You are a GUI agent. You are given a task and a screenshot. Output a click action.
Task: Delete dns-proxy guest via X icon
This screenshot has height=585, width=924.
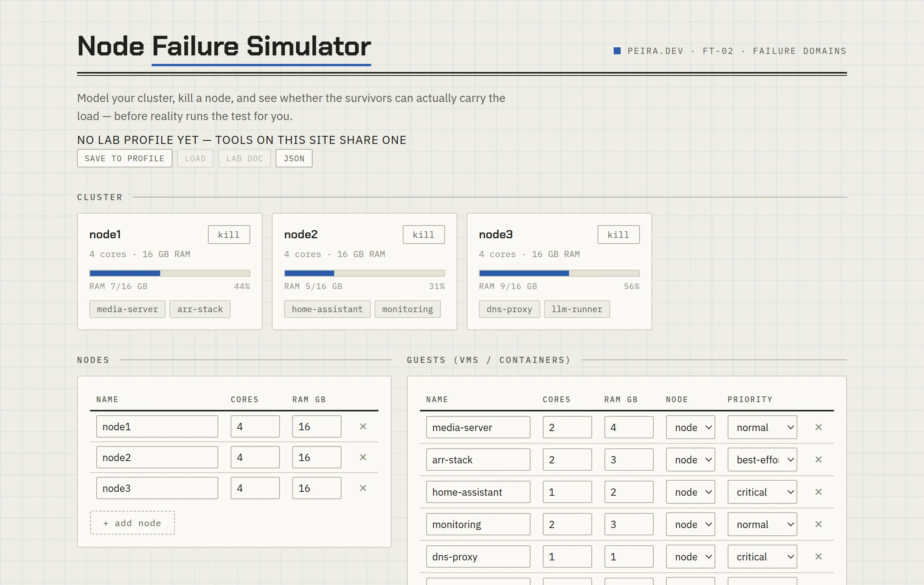(819, 557)
